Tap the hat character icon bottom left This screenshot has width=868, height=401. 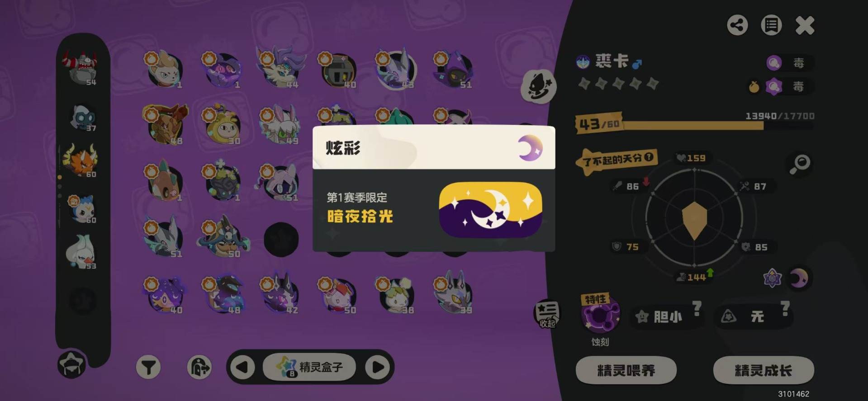[71, 364]
